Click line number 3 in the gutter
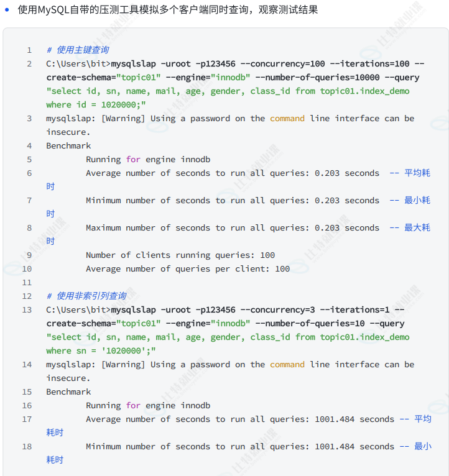Viewport: 449px width, 476px height. [x=29, y=119]
